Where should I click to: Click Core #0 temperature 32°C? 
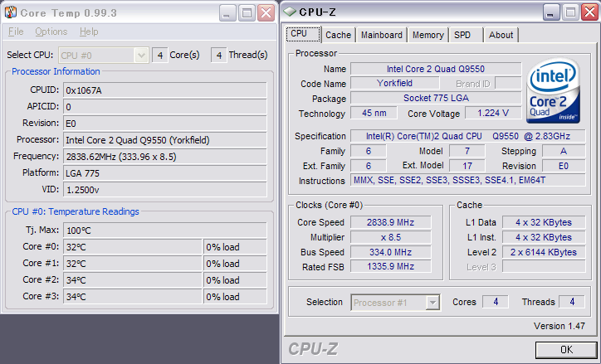click(133, 247)
